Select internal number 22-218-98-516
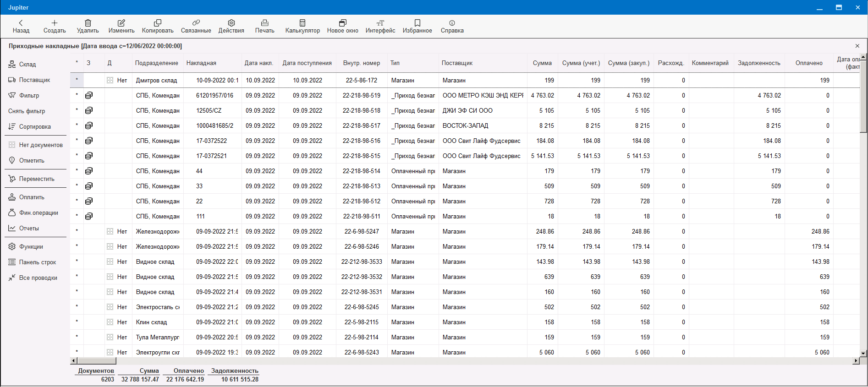 (x=362, y=141)
